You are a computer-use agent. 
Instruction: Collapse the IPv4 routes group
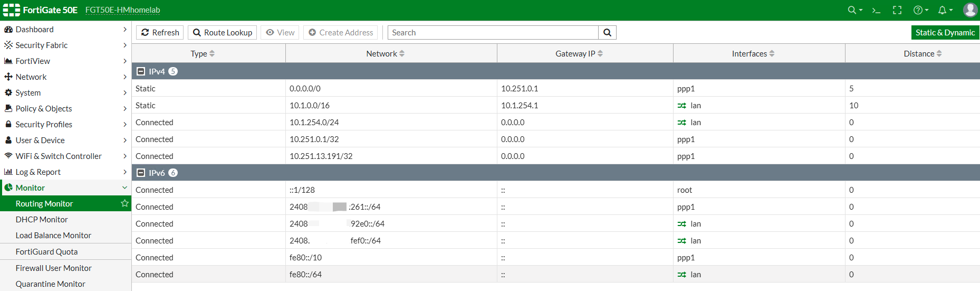coord(141,71)
